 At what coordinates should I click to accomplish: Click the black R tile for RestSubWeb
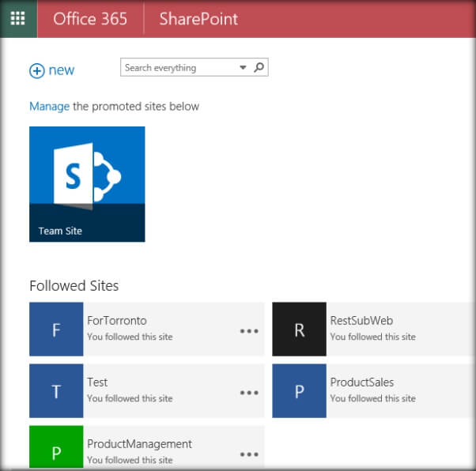pyautogui.click(x=300, y=329)
